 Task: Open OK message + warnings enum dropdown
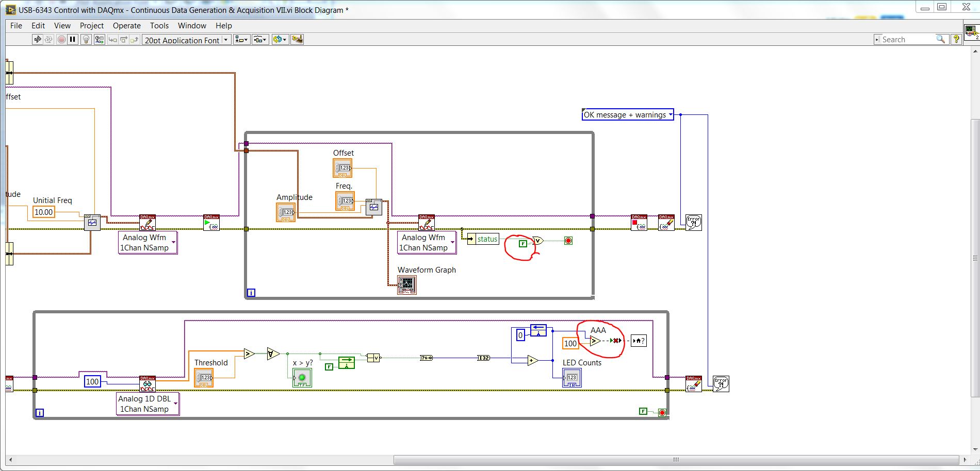tap(627, 115)
